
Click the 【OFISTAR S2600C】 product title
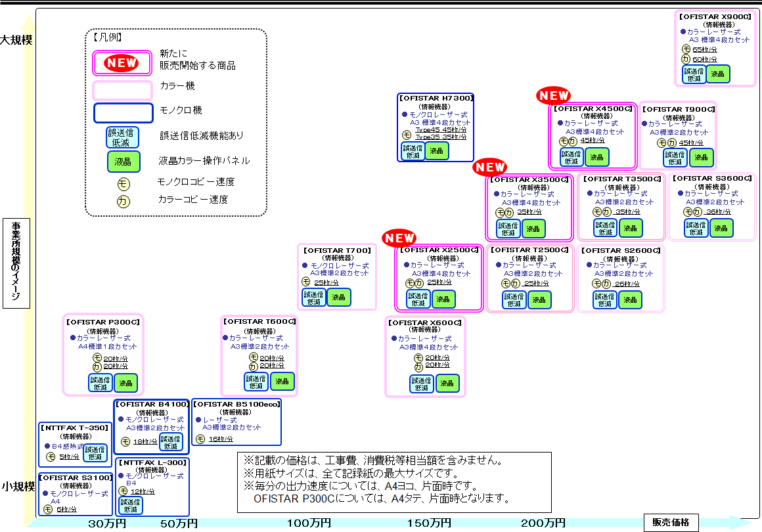tap(621, 251)
